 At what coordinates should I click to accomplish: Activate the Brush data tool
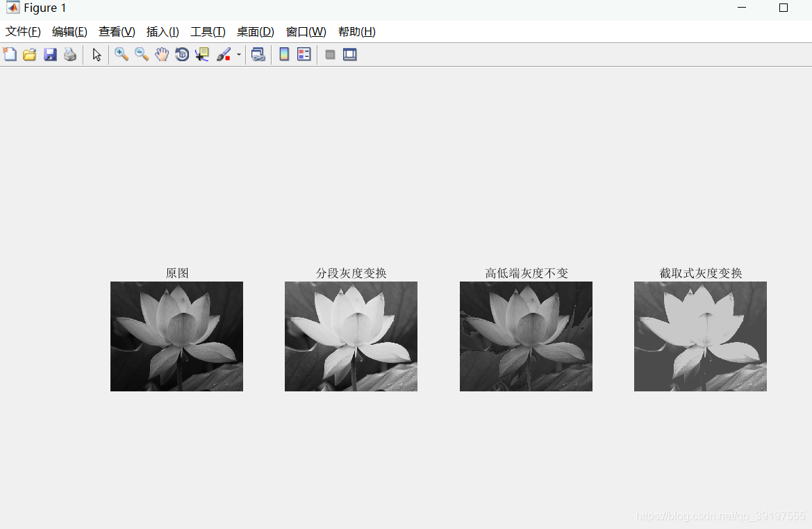pos(224,54)
